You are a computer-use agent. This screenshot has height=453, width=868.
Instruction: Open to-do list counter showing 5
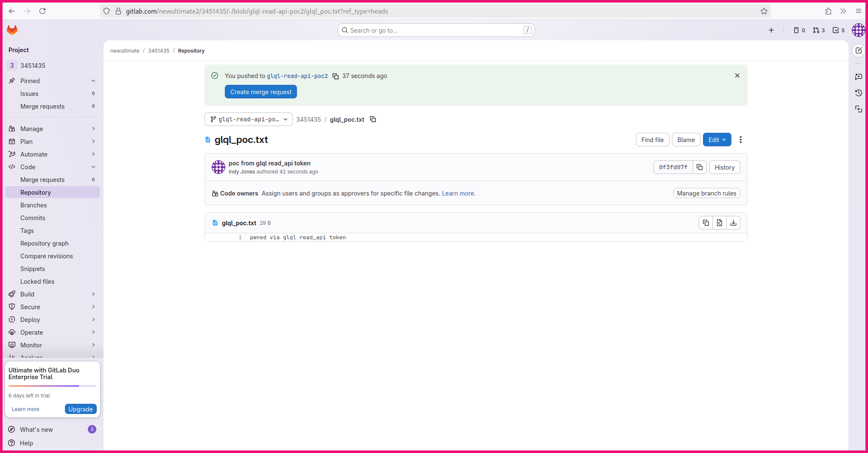pos(838,30)
